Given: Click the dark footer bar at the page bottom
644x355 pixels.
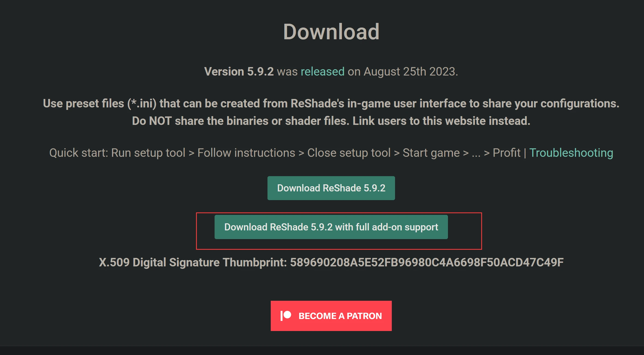Looking at the screenshot, I should click(322, 351).
